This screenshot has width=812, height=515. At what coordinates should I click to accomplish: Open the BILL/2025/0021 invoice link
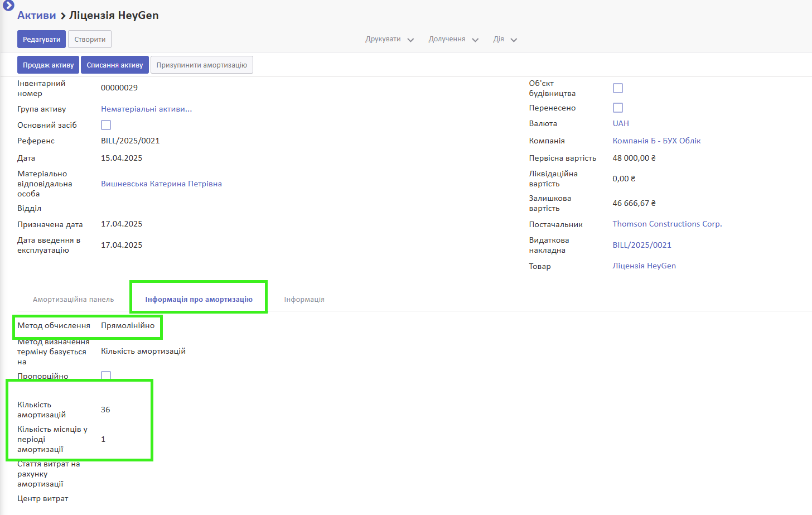click(x=642, y=246)
